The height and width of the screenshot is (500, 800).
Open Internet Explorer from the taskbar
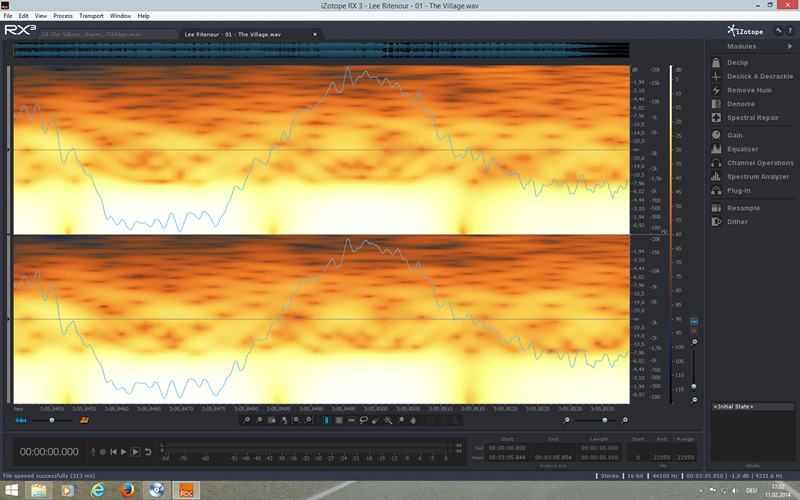(x=97, y=491)
